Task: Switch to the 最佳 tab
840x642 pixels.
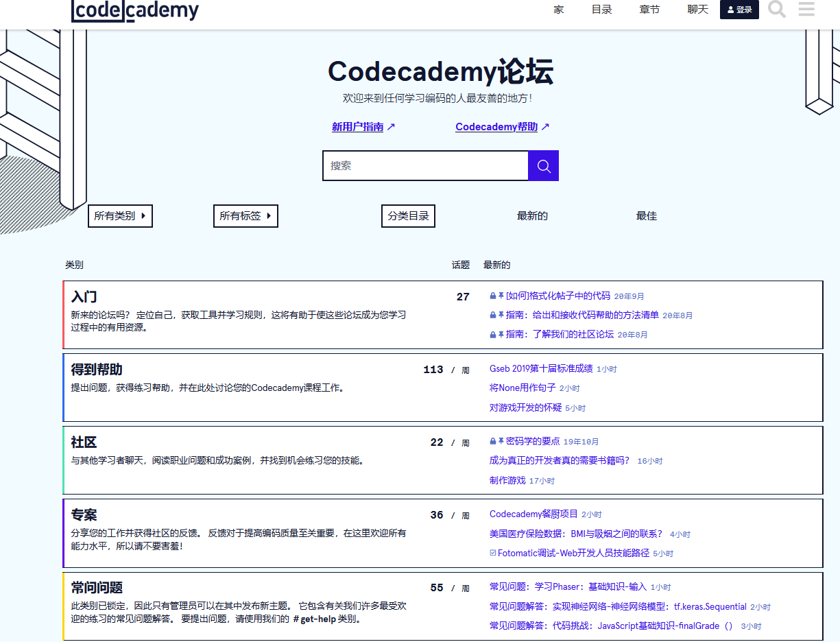Action: tap(646, 215)
